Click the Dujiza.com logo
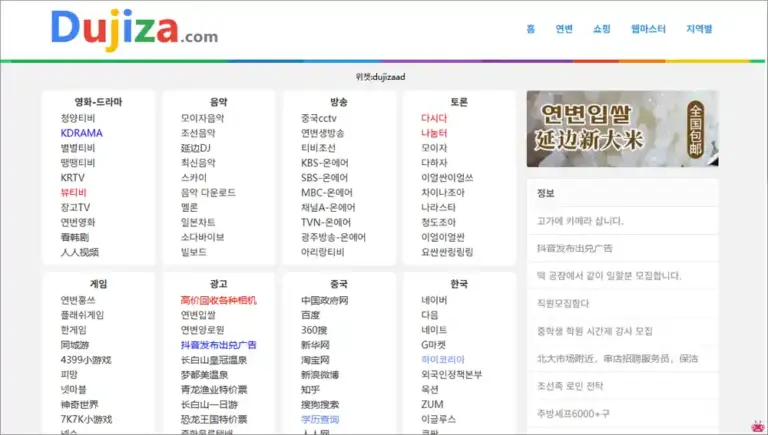 [x=134, y=30]
